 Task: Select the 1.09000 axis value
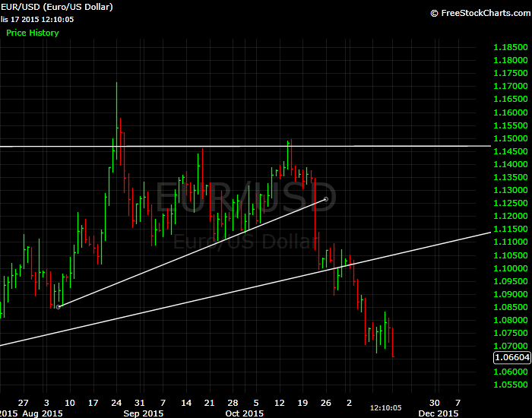[511, 294]
